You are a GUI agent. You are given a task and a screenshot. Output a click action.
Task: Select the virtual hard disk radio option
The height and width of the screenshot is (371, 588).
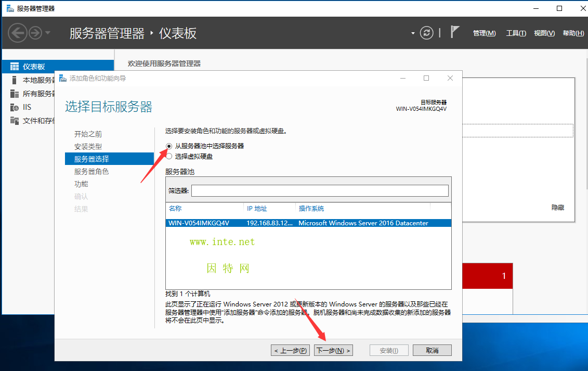click(169, 156)
